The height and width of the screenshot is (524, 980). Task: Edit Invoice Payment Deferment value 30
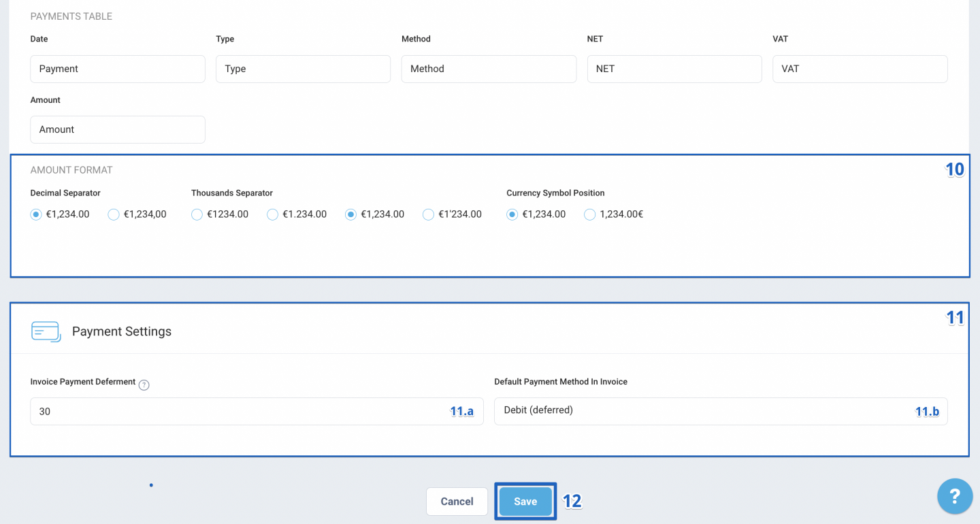[257, 411]
